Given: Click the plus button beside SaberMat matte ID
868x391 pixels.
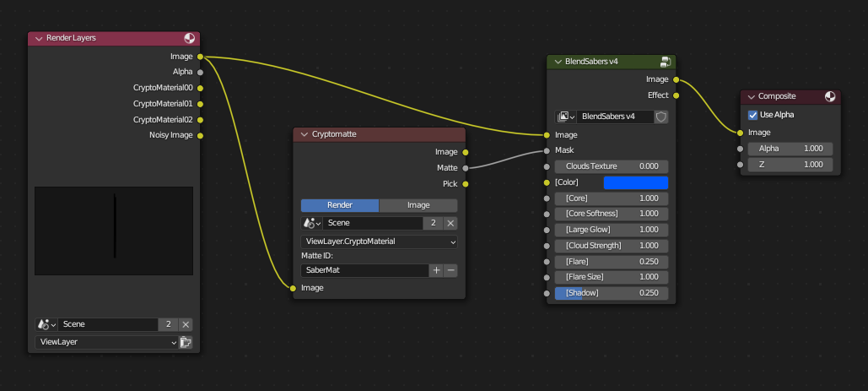Looking at the screenshot, I should [x=436, y=270].
